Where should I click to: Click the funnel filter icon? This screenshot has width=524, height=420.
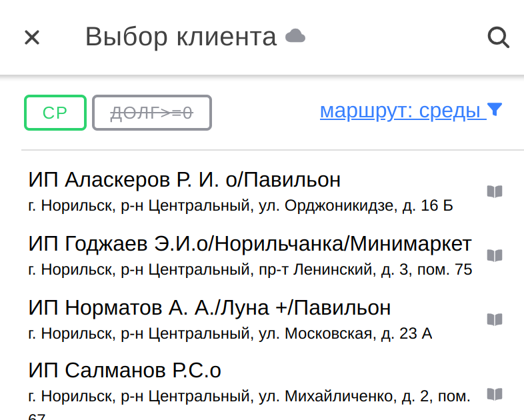[x=495, y=109]
